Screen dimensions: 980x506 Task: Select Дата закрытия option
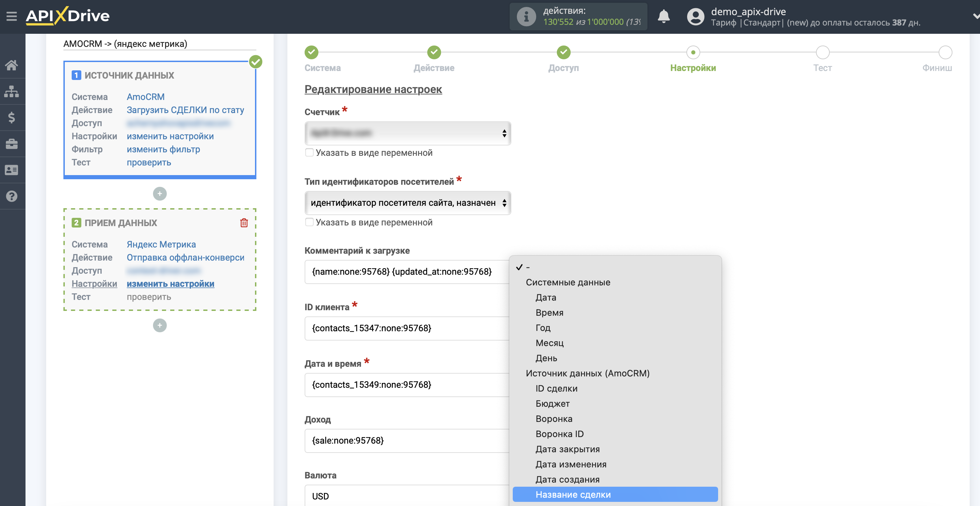click(x=615, y=449)
